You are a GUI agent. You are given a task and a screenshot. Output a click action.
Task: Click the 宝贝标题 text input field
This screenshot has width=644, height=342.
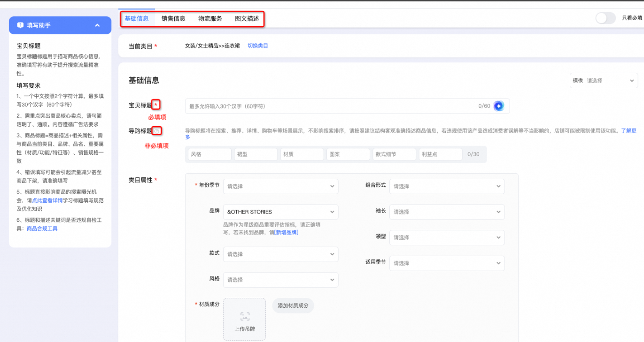329,106
